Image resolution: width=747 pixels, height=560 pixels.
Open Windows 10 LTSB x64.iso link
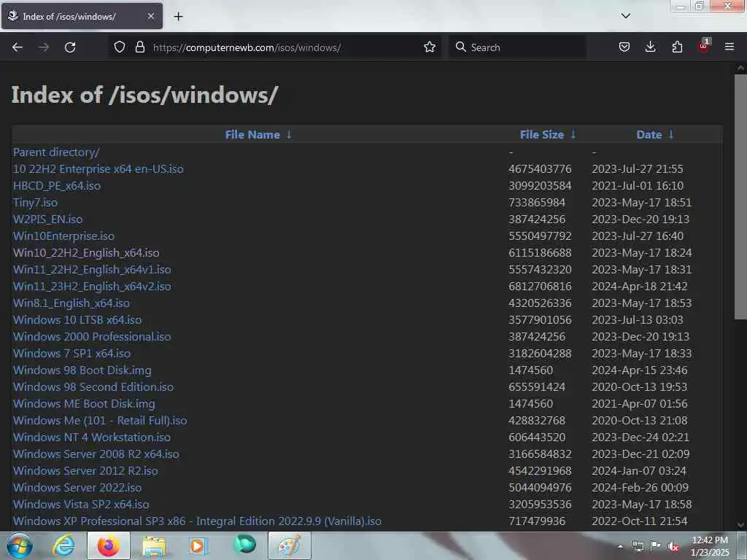coord(77,320)
